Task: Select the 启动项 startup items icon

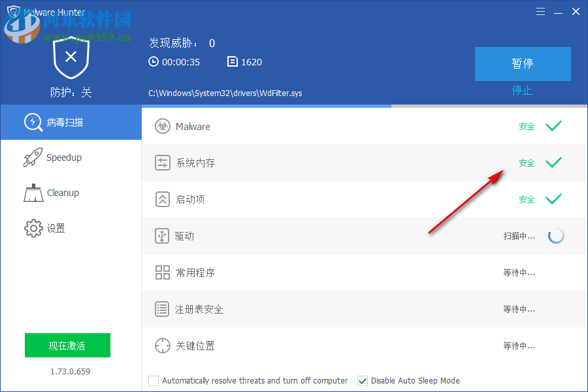Action: click(162, 199)
